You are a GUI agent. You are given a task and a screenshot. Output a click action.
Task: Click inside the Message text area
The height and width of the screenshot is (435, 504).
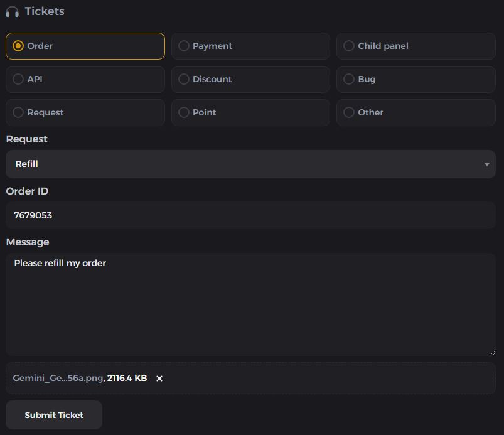click(251, 301)
